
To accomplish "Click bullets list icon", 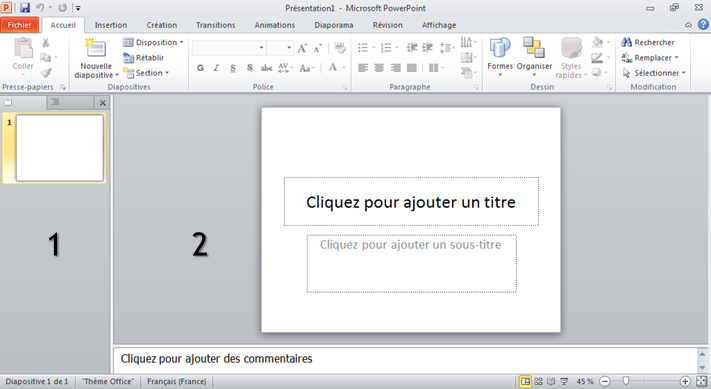I will pyautogui.click(x=363, y=48).
